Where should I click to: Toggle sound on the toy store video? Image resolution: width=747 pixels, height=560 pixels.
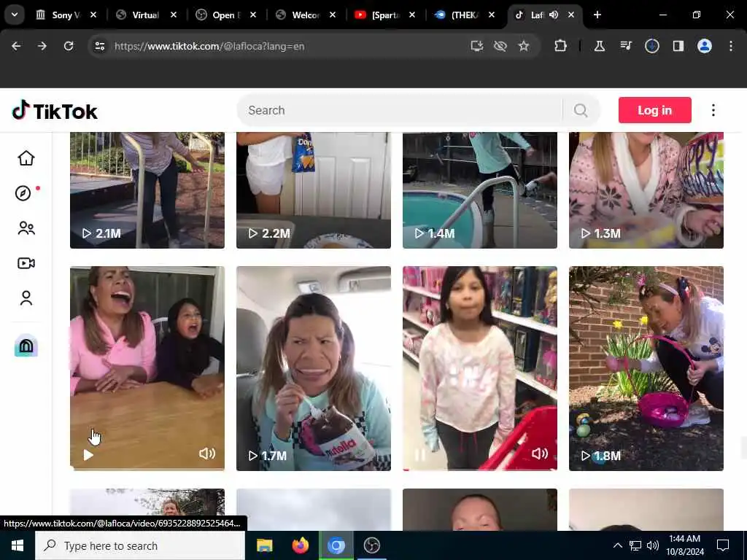(540, 454)
